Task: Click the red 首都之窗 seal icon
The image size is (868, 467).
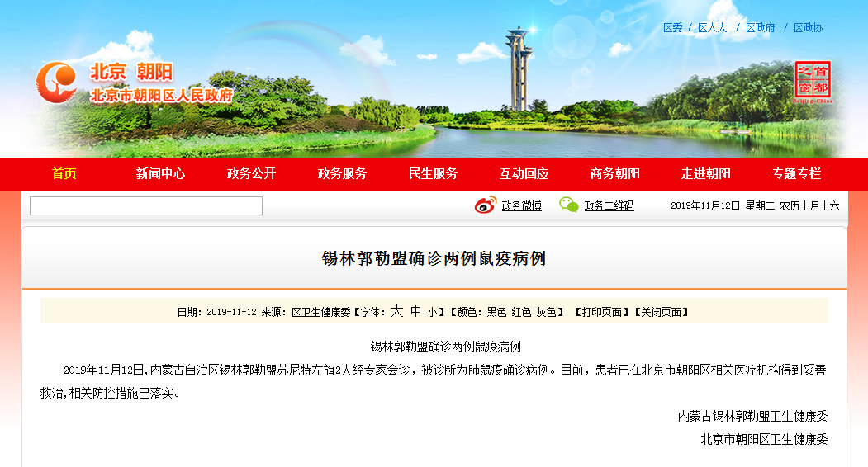Action: (x=813, y=81)
